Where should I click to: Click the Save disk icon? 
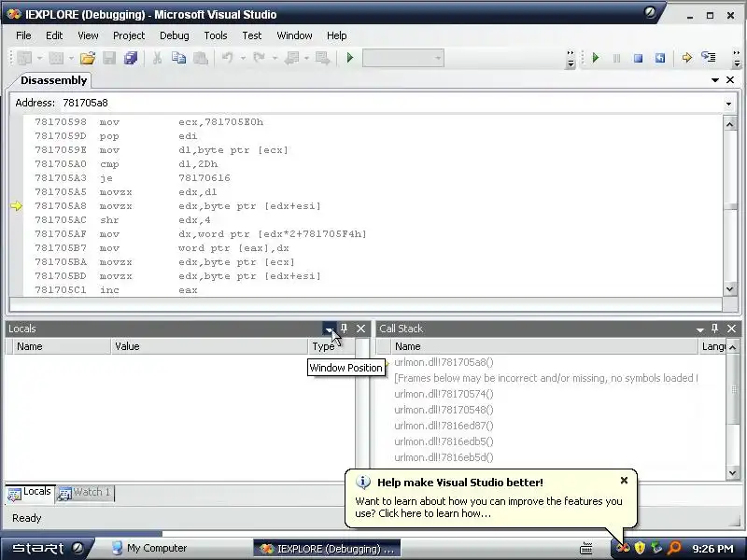(x=109, y=58)
